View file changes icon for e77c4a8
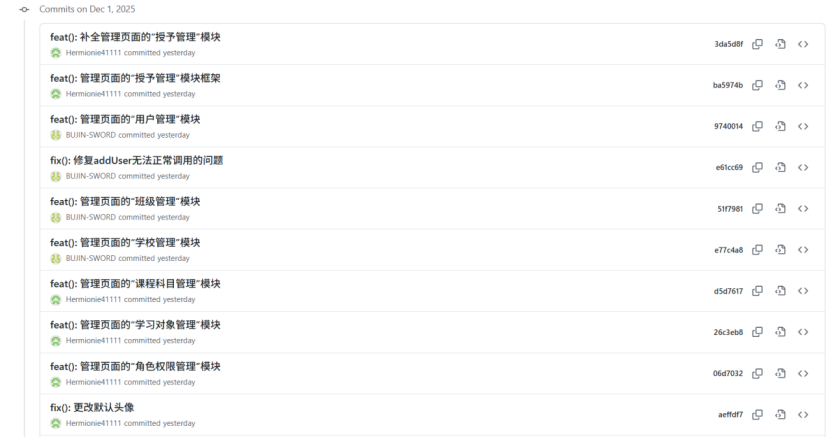Viewport: 831px width, 437px height. 780,249
